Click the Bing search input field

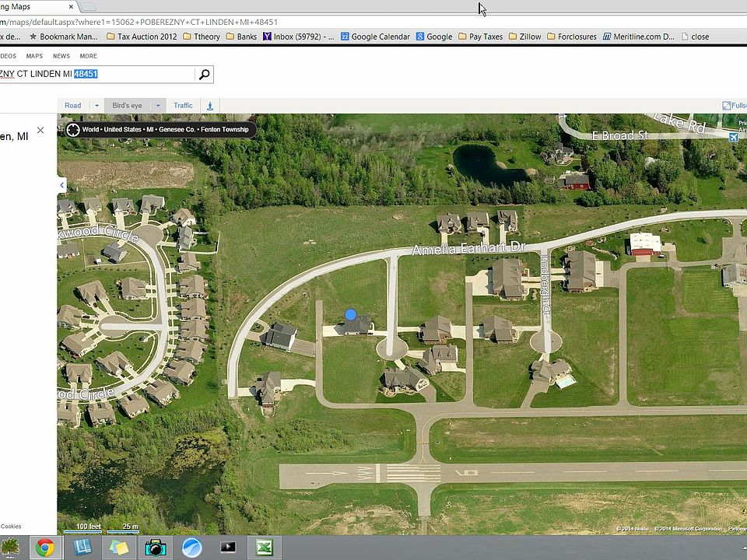(96, 75)
